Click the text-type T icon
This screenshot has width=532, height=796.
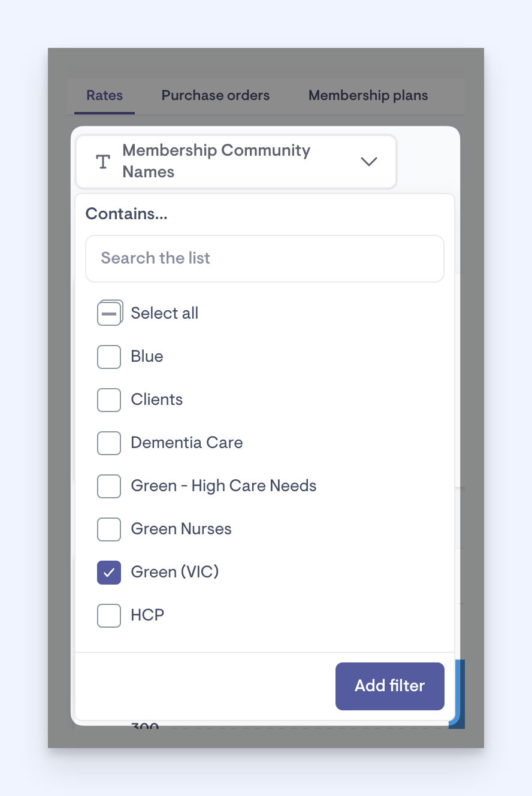103,162
